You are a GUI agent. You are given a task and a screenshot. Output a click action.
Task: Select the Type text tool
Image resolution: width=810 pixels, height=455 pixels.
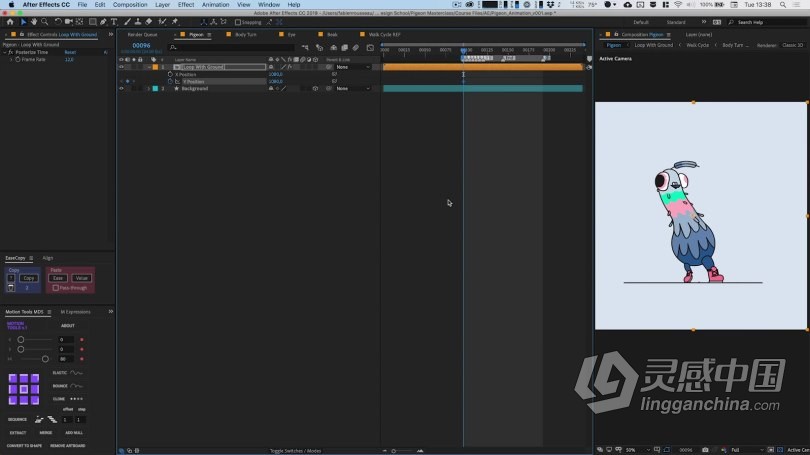114,22
